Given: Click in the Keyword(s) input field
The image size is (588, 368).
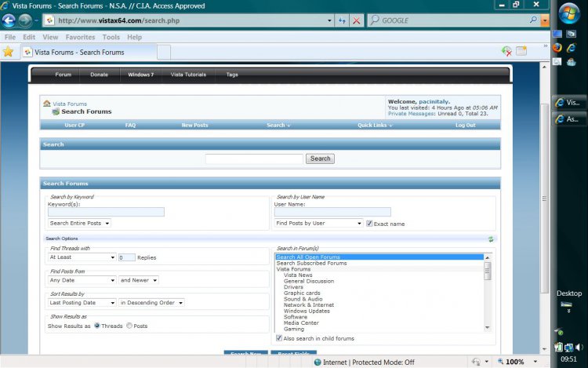Looking at the screenshot, I should click(x=106, y=212).
